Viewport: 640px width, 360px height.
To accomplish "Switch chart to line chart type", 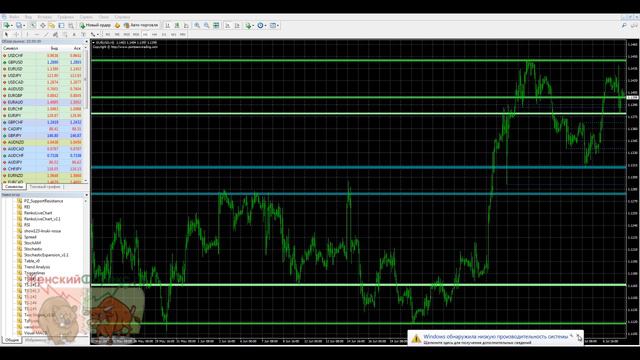I will [x=186, y=25].
